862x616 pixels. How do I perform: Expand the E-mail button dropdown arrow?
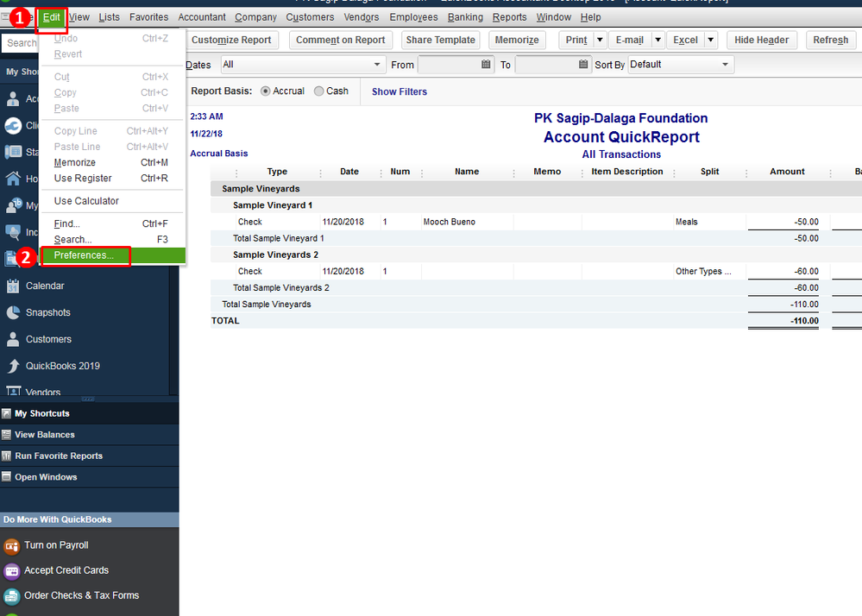pos(658,40)
